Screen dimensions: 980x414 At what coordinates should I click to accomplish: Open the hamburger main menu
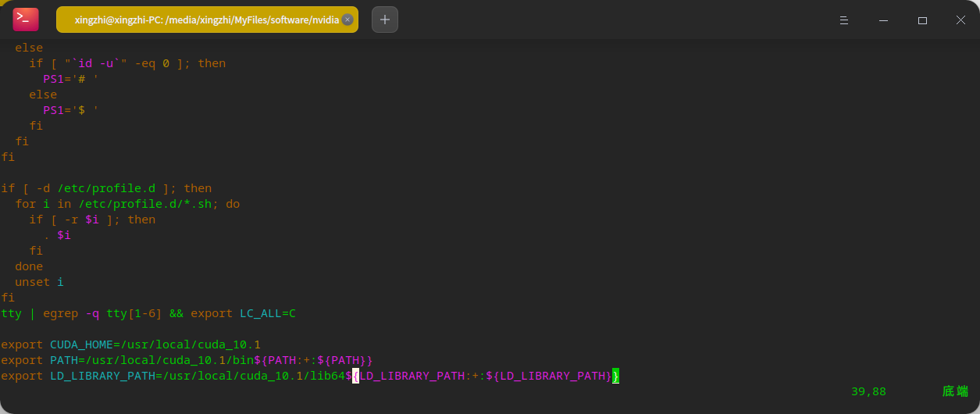coord(843,20)
